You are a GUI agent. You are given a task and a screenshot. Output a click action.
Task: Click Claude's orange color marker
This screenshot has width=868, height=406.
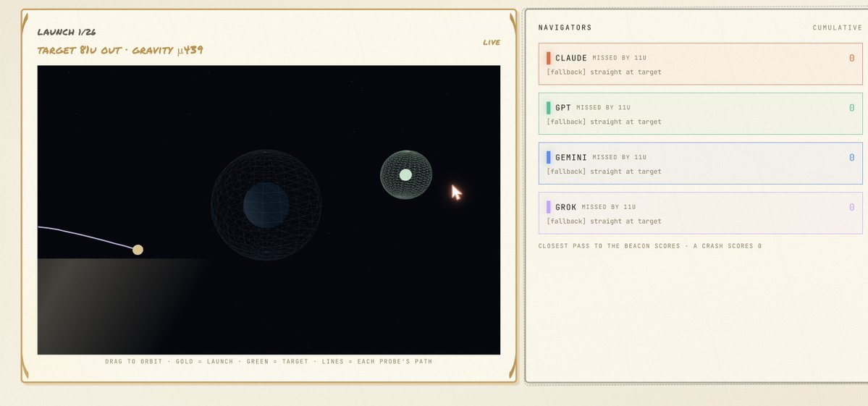coord(549,58)
